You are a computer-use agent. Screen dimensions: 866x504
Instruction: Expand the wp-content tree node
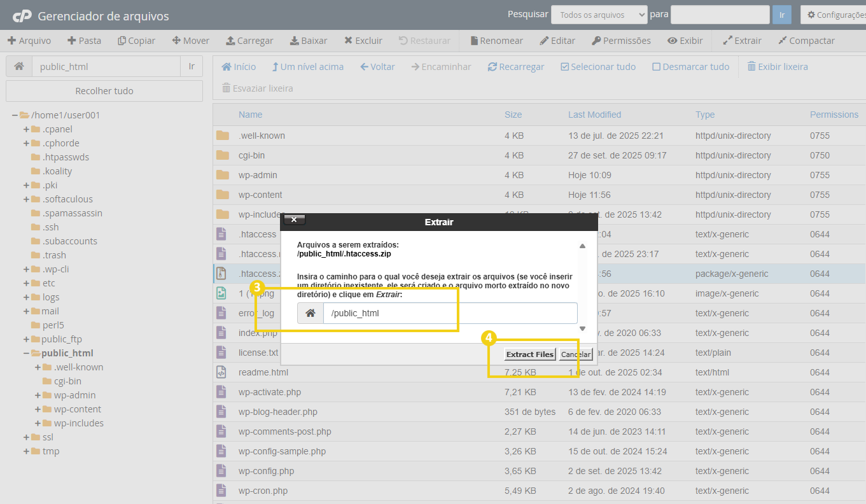tap(38, 409)
